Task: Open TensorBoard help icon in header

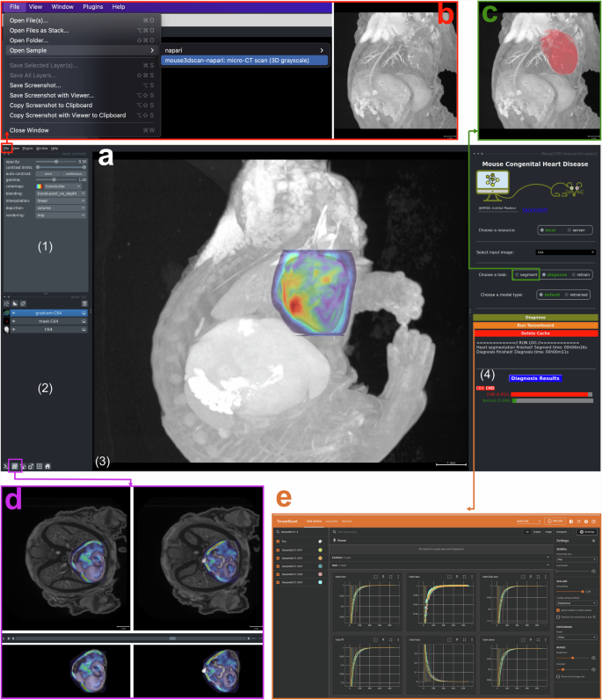Action: coord(593,521)
